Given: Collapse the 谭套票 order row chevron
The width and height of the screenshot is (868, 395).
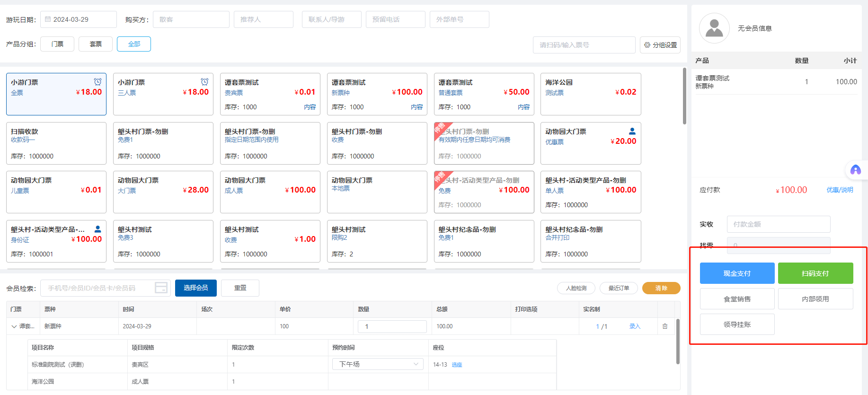Looking at the screenshot, I should [14, 326].
